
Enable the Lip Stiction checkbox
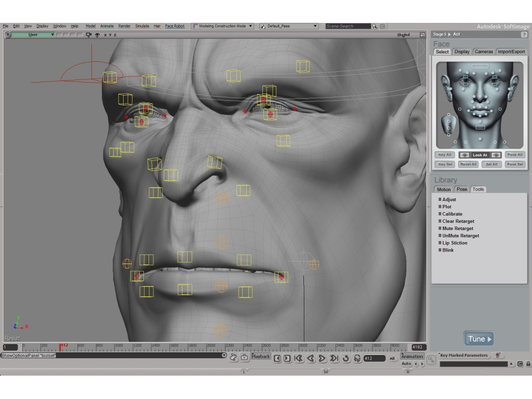[x=440, y=243]
